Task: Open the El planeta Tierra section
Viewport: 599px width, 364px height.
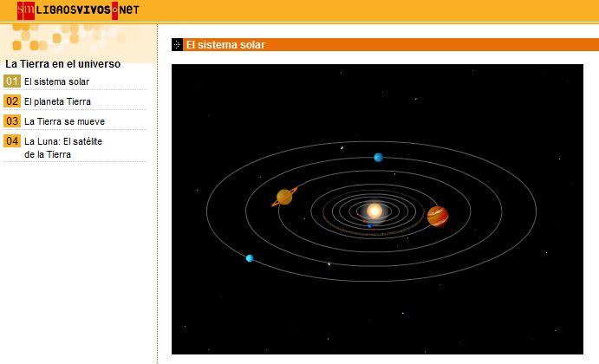Action: pyautogui.click(x=57, y=101)
